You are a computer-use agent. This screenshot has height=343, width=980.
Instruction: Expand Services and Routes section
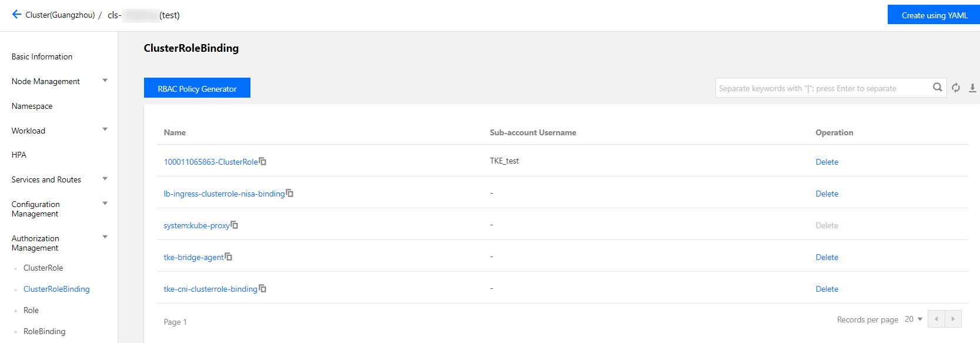(x=105, y=179)
